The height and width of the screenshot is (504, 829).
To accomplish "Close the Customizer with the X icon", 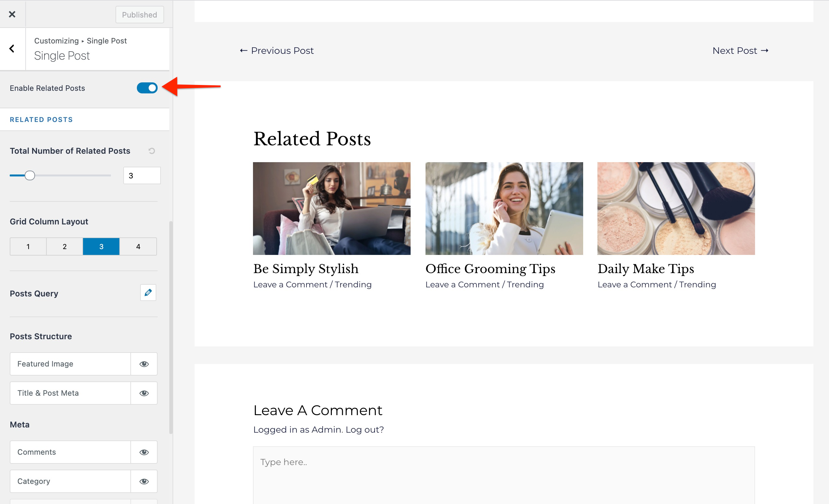I will pyautogui.click(x=12, y=14).
